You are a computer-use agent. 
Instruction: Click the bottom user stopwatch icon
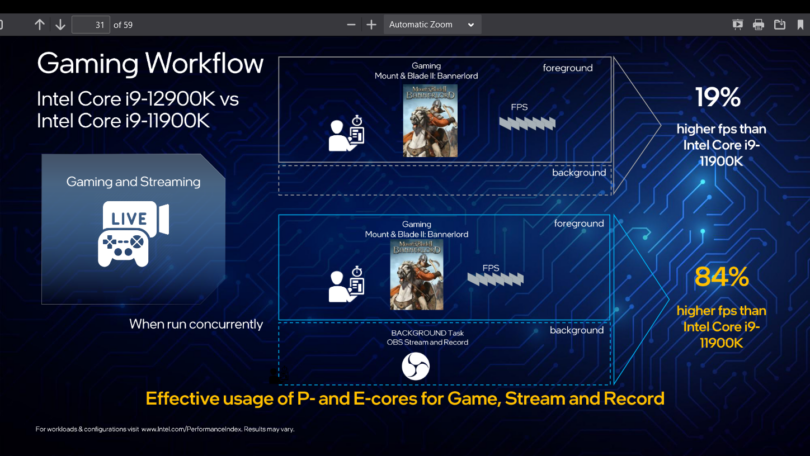point(347,285)
